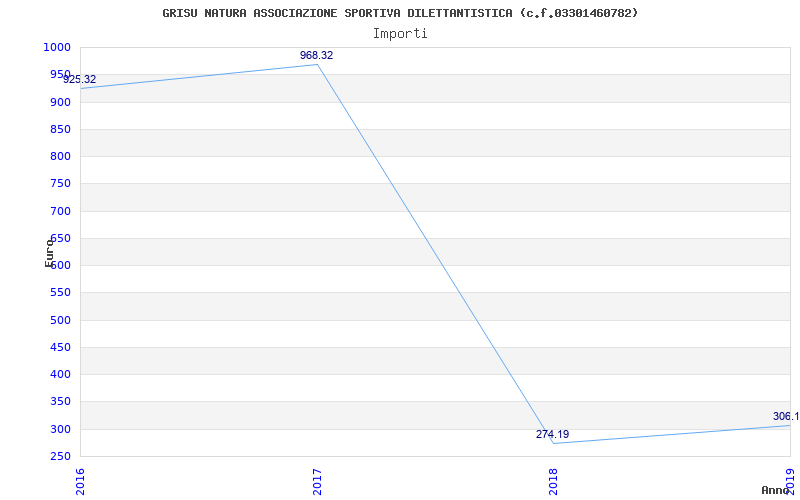Click the 950 y-axis tick label
This screenshot has height=500, width=800.
[x=60, y=75]
